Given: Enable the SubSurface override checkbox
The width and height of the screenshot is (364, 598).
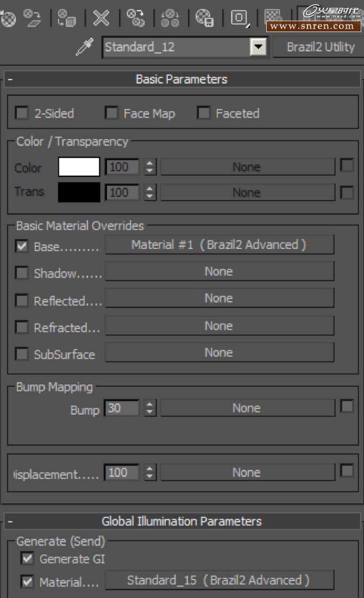Looking at the screenshot, I should pos(21,353).
